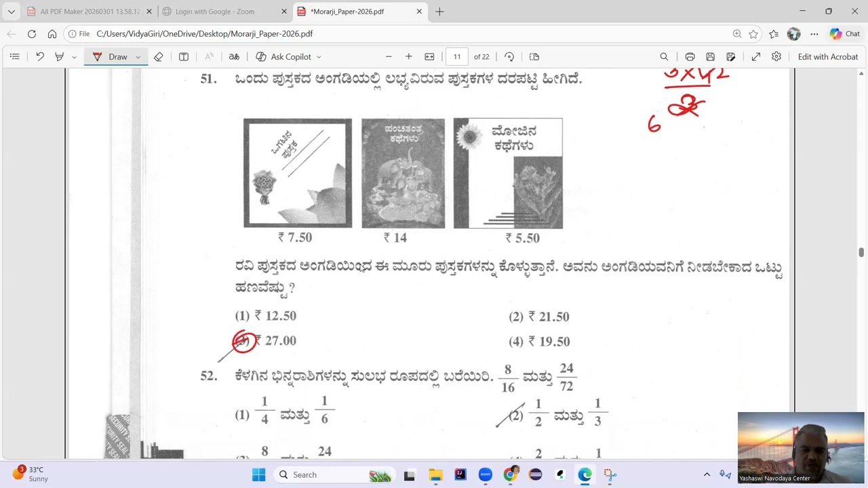Viewport: 868px width, 488px height.
Task: Open PDF viewer settings gear
Action: (776, 57)
